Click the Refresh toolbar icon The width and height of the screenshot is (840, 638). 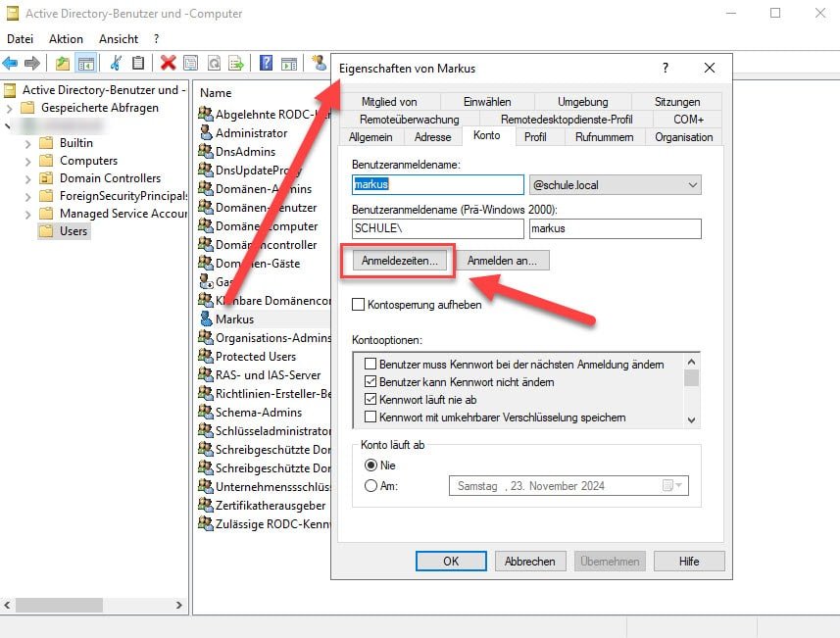pos(214,62)
